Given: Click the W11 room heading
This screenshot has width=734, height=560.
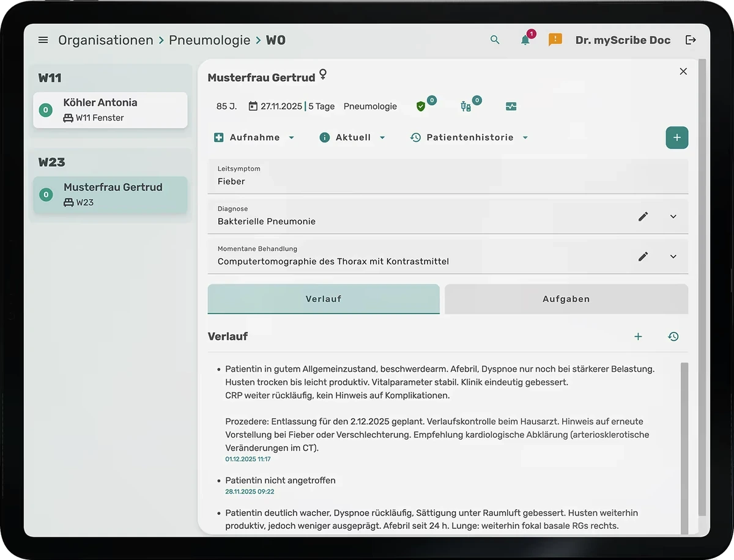Looking at the screenshot, I should coord(50,78).
